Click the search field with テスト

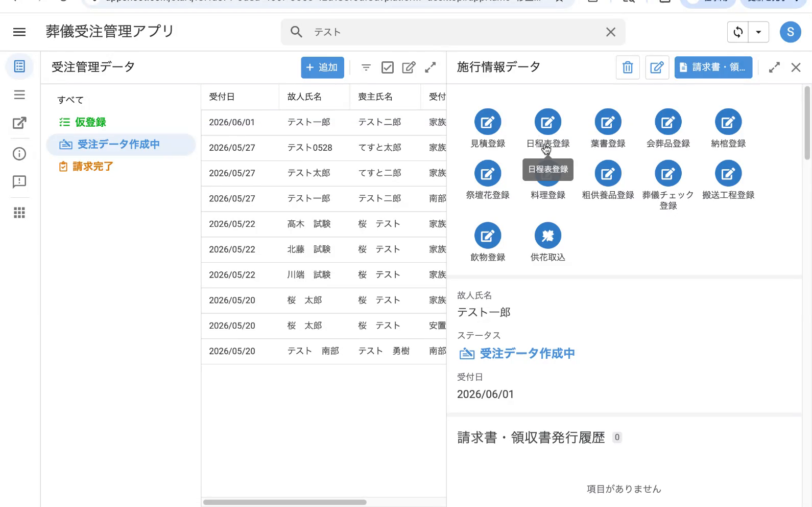click(x=452, y=32)
